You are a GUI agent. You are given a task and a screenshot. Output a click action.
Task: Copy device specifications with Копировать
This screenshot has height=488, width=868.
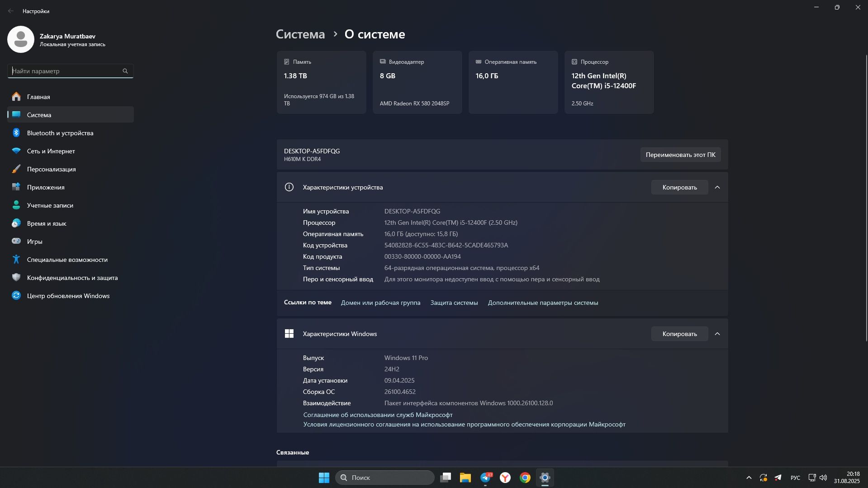679,187
